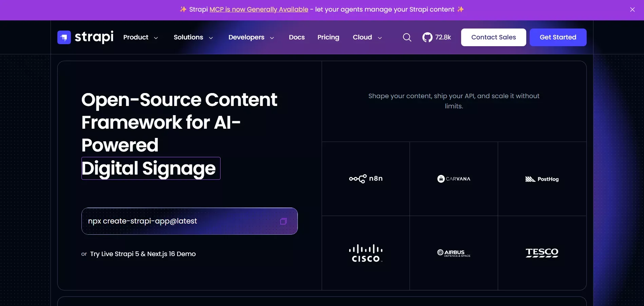Follow the MCP is now Generally Available link
The height and width of the screenshot is (306, 644).
click(259, 10)
